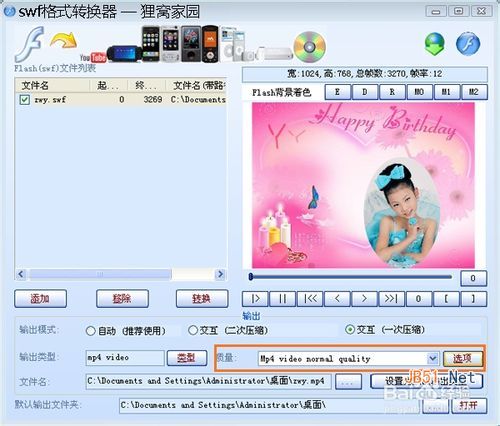Image resolution: width=500 pixels, height=426 pixels.
Task: Select the iPhone device icon
Action: click(151, 44)
